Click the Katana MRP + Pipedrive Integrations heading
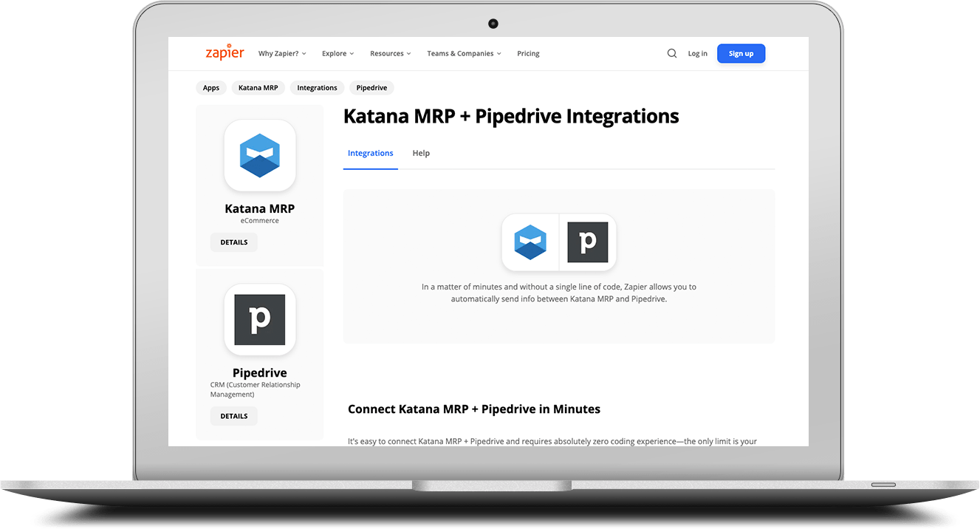Viewport: 980px width, 529px height. (511, 116)
